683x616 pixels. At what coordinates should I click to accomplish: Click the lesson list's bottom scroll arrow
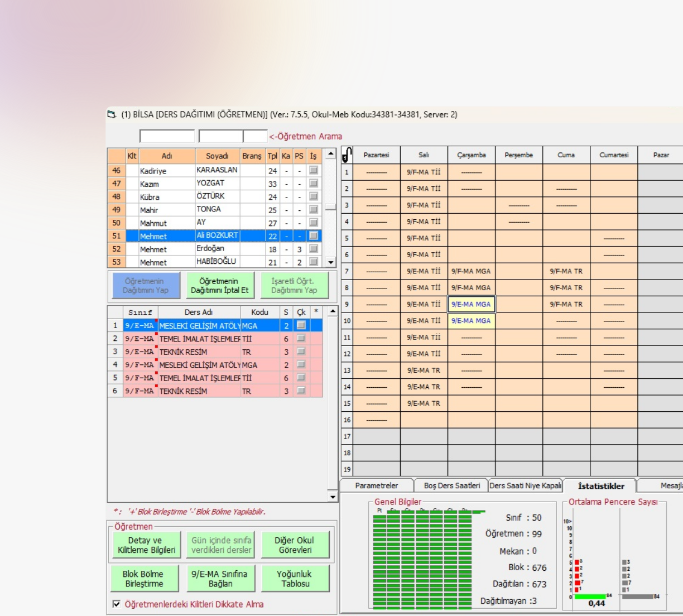pos(333,497)
